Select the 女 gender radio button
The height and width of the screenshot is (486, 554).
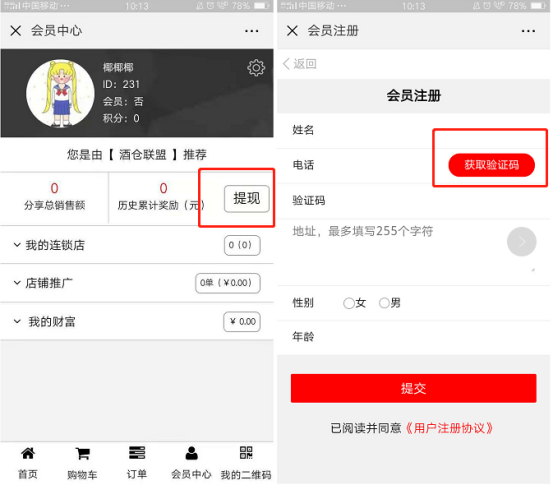349,303
